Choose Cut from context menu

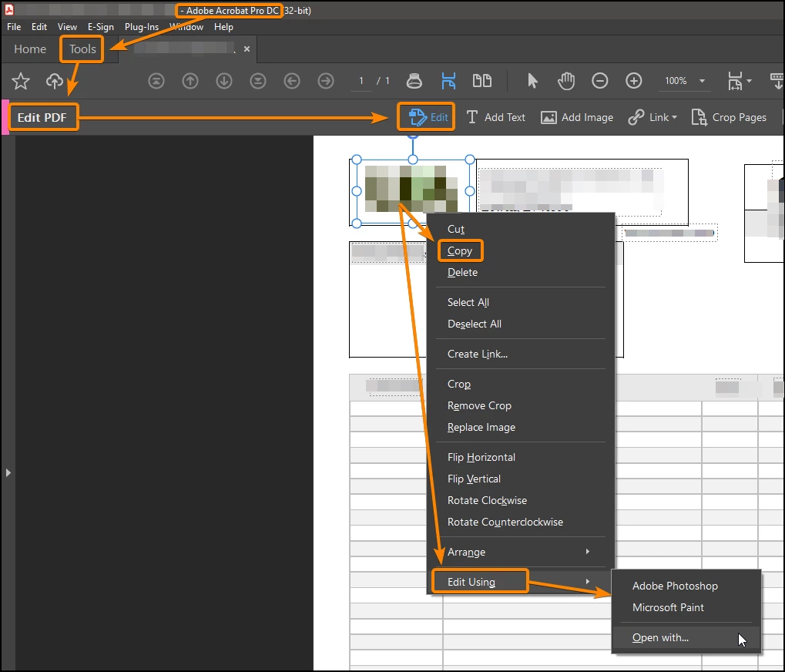click(x=520, y=229)
